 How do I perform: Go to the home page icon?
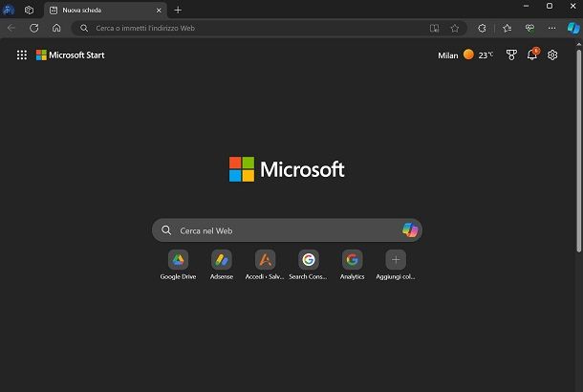coord(56,28)
